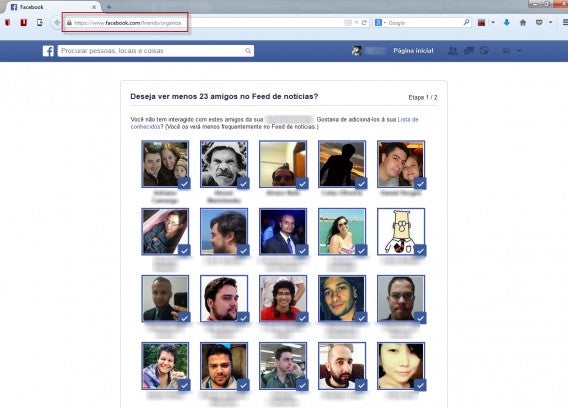Open the Google search engine dropdown
This screenshot has width=568, height=408.
380,22
